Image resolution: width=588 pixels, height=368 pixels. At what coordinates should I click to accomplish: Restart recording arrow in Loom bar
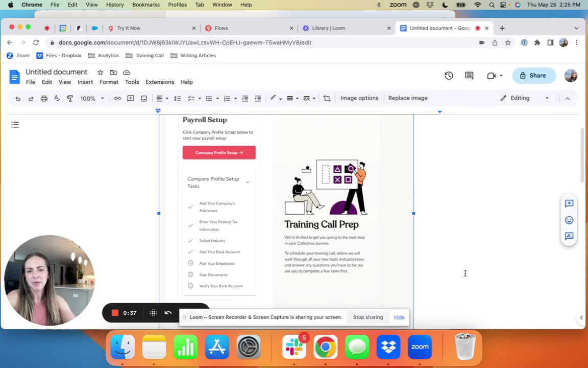[x=168, y=313]
